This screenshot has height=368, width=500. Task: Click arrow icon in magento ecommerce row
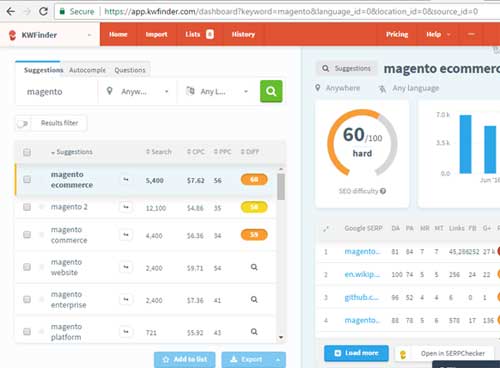(x=126, y=180)
